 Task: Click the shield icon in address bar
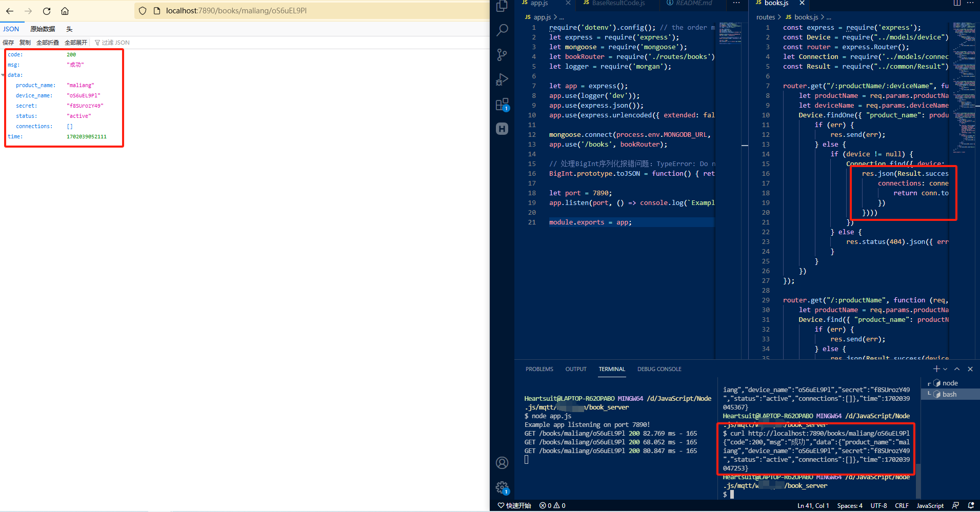pos(143,11)
